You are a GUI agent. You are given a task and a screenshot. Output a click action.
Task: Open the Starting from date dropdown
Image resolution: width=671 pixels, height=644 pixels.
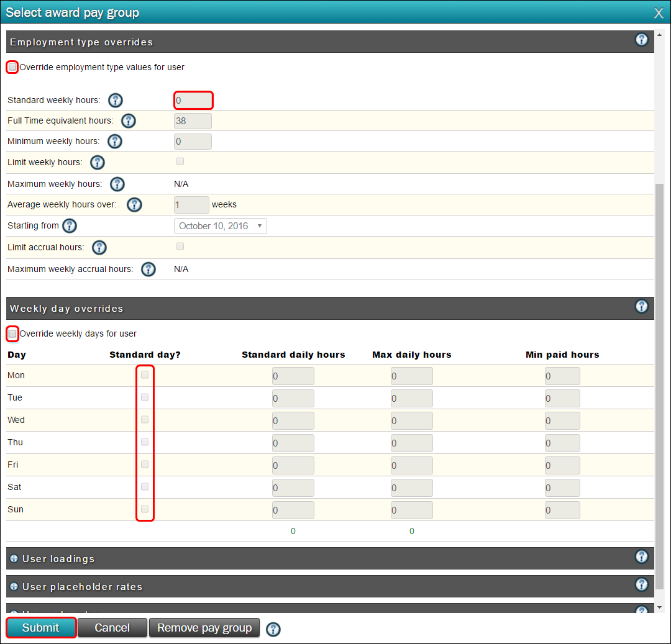(221, 226)
